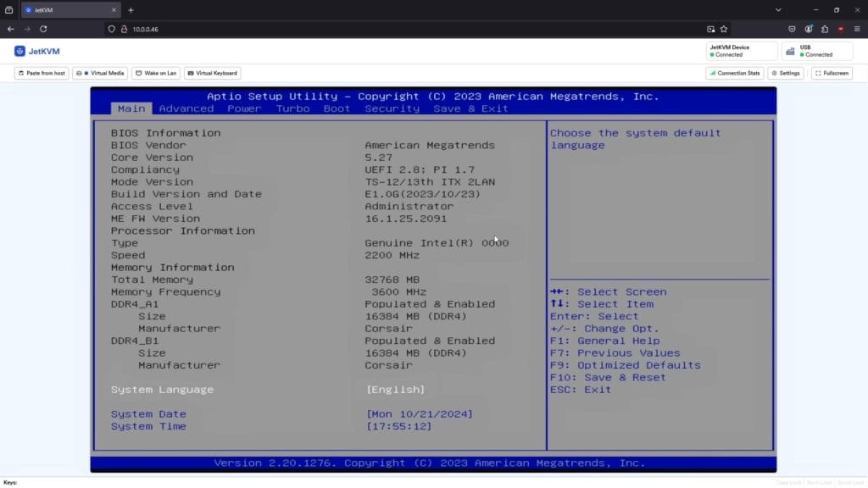This screenshot has width=868, height=488.
Task: Reload the JetKVM page
Action: 43,29
